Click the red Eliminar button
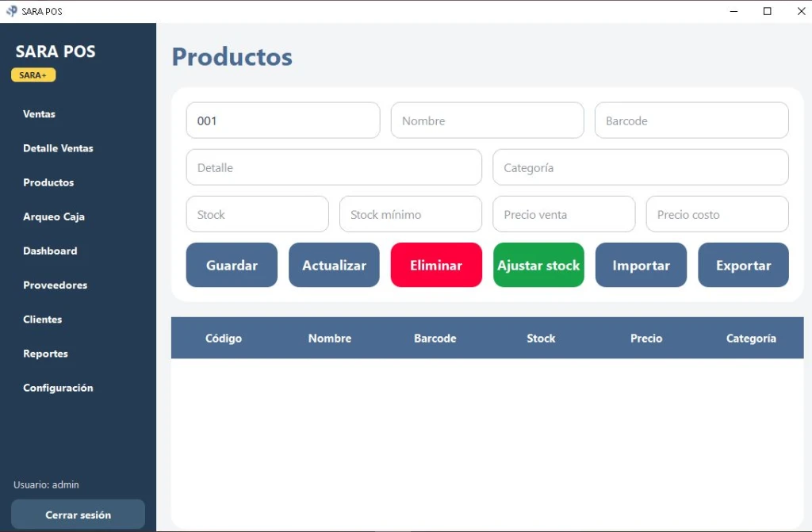Image resolution: width=812 pixels, height=532 pixels. (436, 265)
